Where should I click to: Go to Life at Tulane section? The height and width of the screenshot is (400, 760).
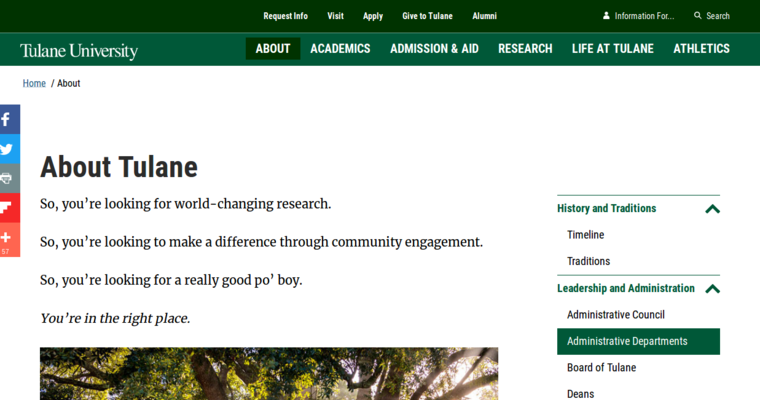coord(612,49)
